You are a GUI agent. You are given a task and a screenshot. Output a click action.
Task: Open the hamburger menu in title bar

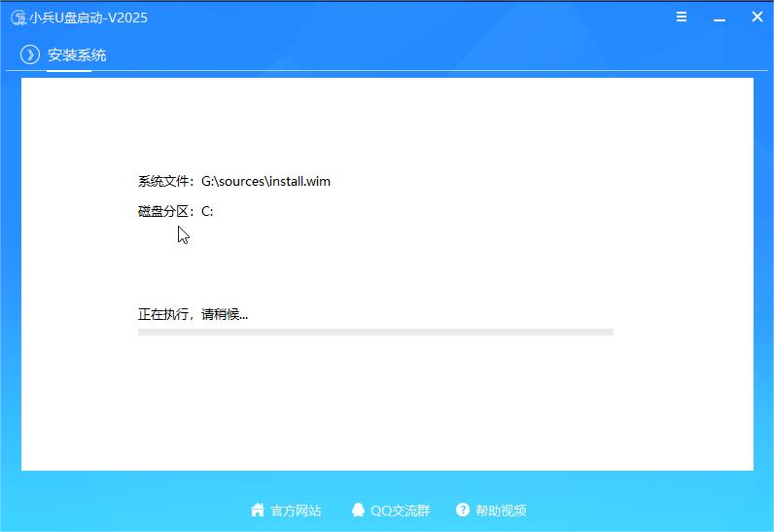point(682,17)
